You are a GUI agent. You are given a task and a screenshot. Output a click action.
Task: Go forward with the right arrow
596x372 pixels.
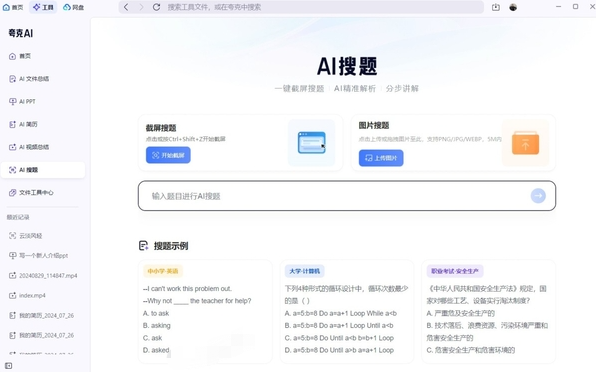[141, 7]
